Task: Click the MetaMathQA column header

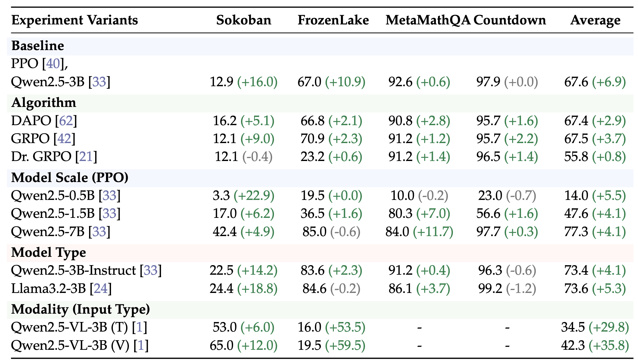Action: click(x=428, y=20)
